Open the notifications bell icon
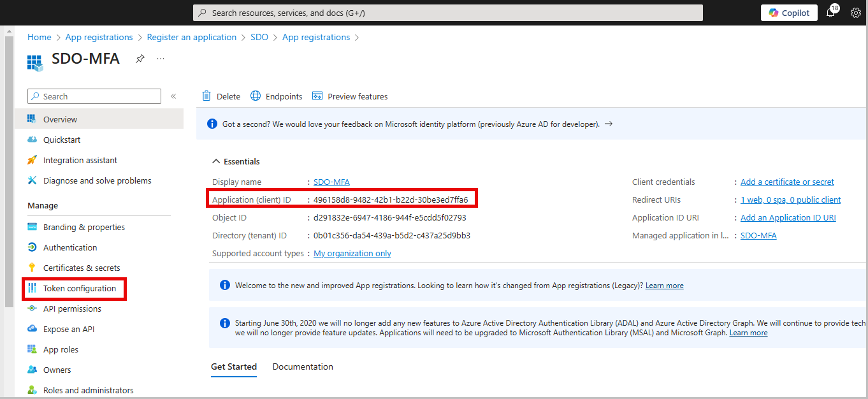This screenshot has height=399, width=868. pos(830,13)
